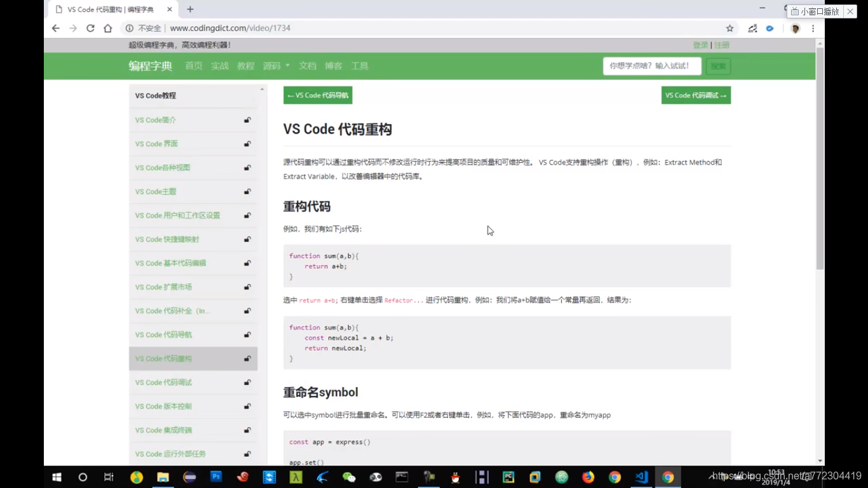This screenshot has width=868, height=488.
Task: Click the 登录 login link
Action: pyautogui.click(x=700, y=45)
